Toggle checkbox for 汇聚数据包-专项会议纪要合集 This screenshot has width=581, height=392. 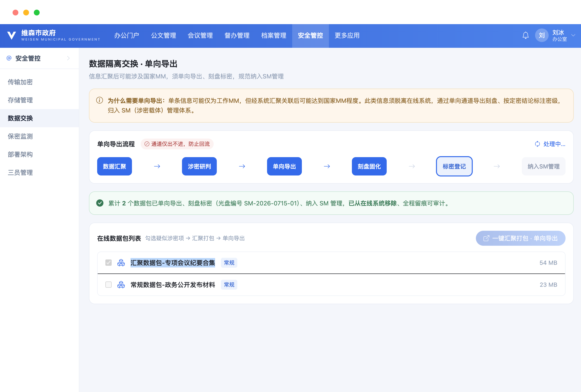point(109,263)
